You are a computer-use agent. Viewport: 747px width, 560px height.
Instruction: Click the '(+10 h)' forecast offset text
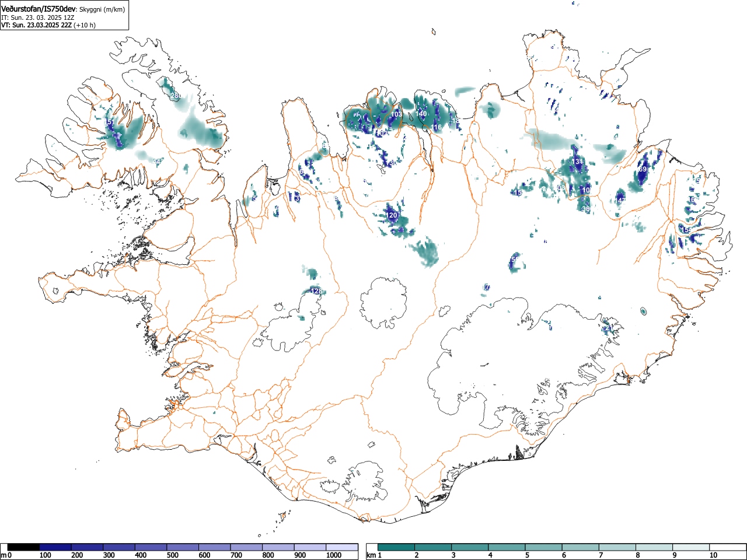point(85,25)
